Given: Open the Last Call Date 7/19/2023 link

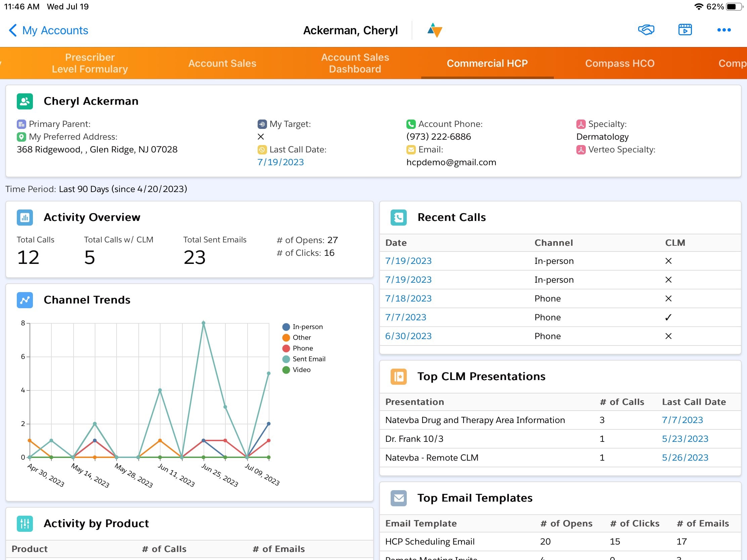Looking at the screenshot, I should tap(280, 162).
